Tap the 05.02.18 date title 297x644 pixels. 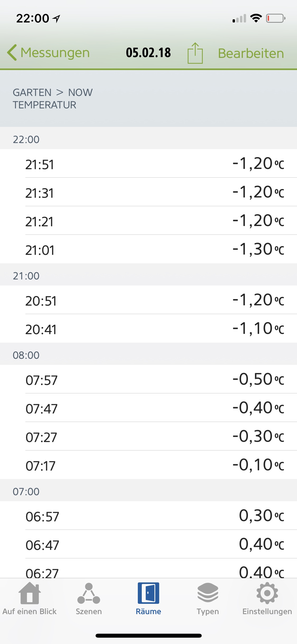[148, 53]
